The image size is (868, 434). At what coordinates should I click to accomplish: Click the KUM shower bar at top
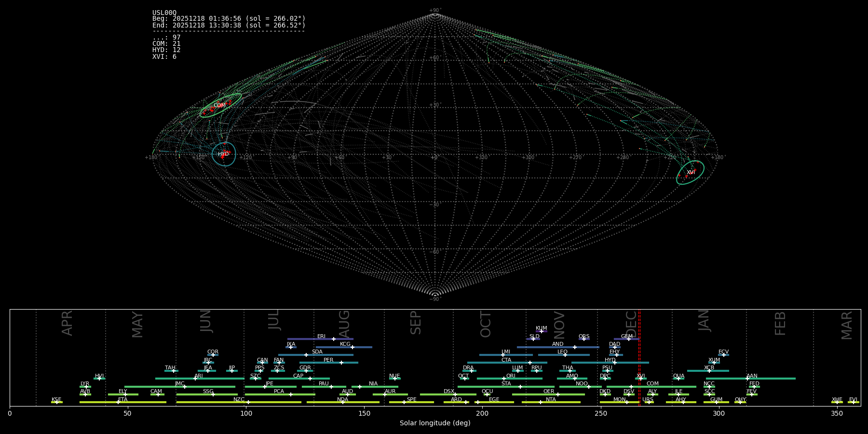pos(542,331)
